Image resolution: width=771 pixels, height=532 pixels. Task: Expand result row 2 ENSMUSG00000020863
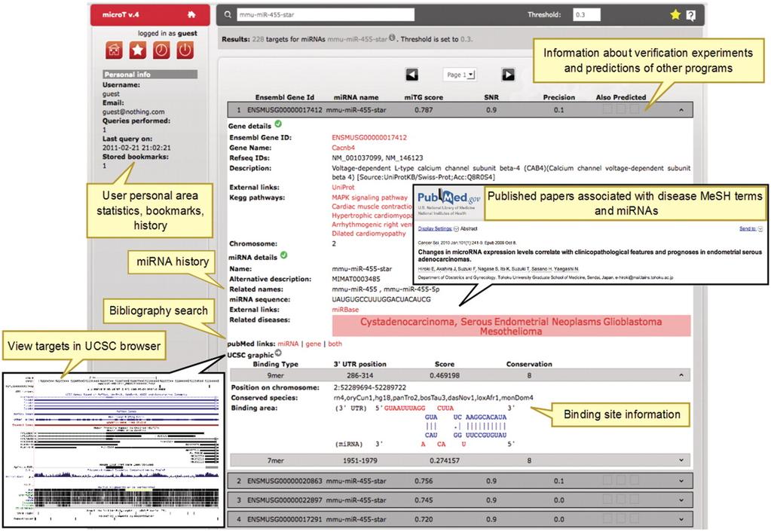(x=681, y=482)
